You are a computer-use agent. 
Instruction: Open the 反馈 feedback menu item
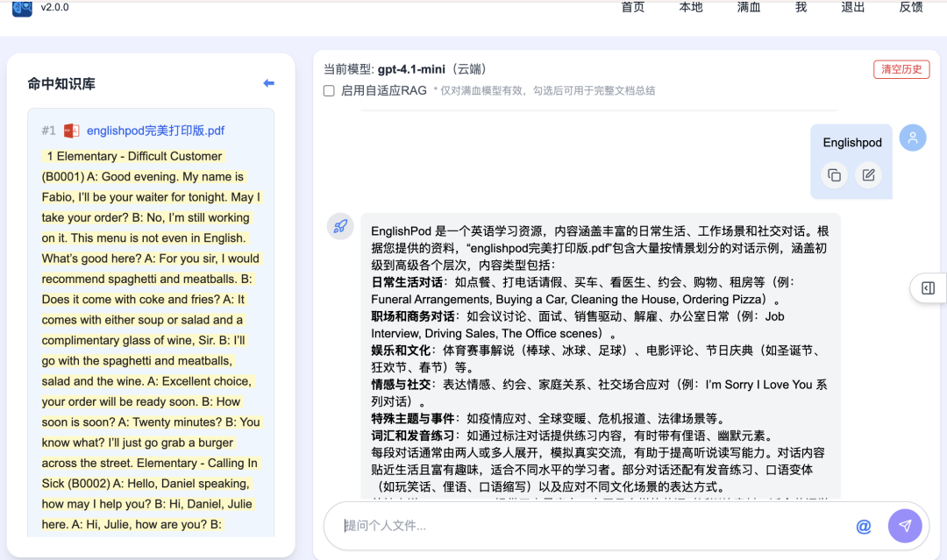point(911,7)
